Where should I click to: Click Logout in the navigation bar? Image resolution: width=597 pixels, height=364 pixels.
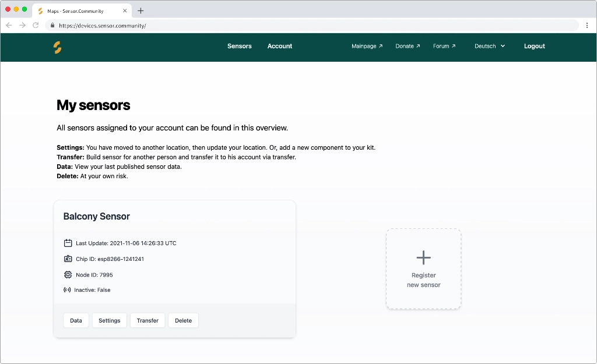pyautogui.click(x=534, y=46)
